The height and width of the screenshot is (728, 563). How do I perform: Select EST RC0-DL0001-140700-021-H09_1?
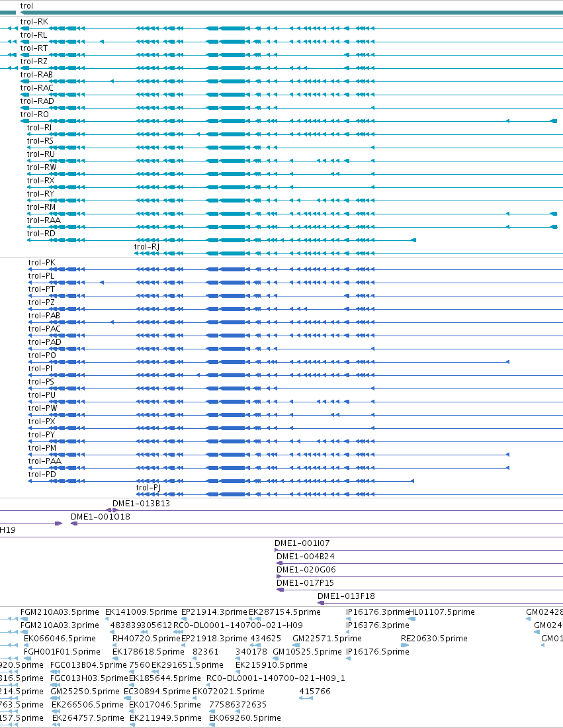276,678
